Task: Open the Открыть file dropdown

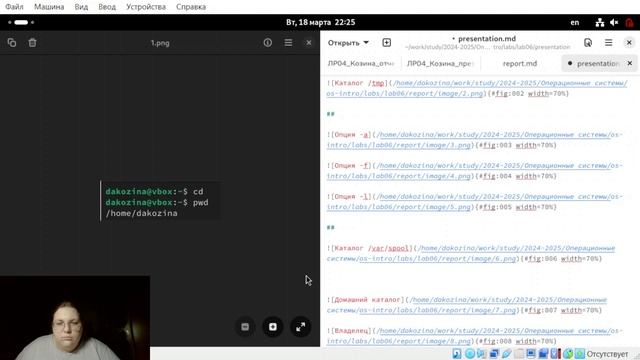Action: 348,42
